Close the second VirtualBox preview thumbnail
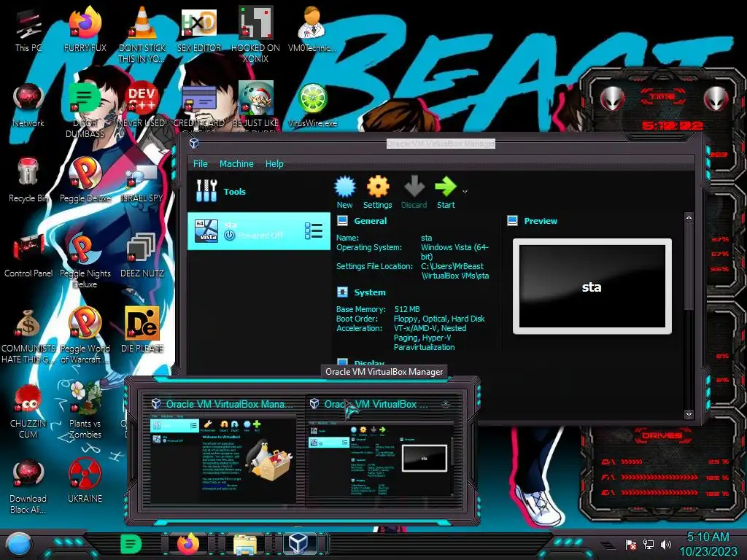 click(446, 404)
